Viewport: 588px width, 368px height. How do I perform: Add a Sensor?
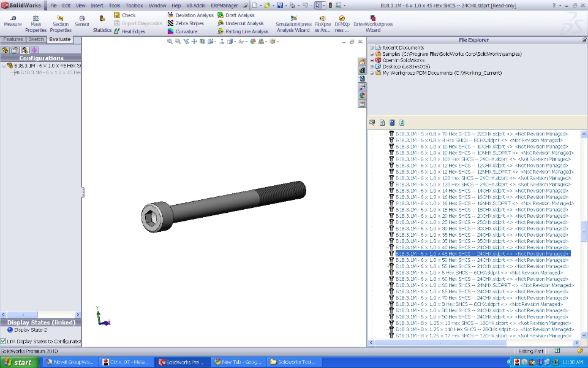pos(81,21)
